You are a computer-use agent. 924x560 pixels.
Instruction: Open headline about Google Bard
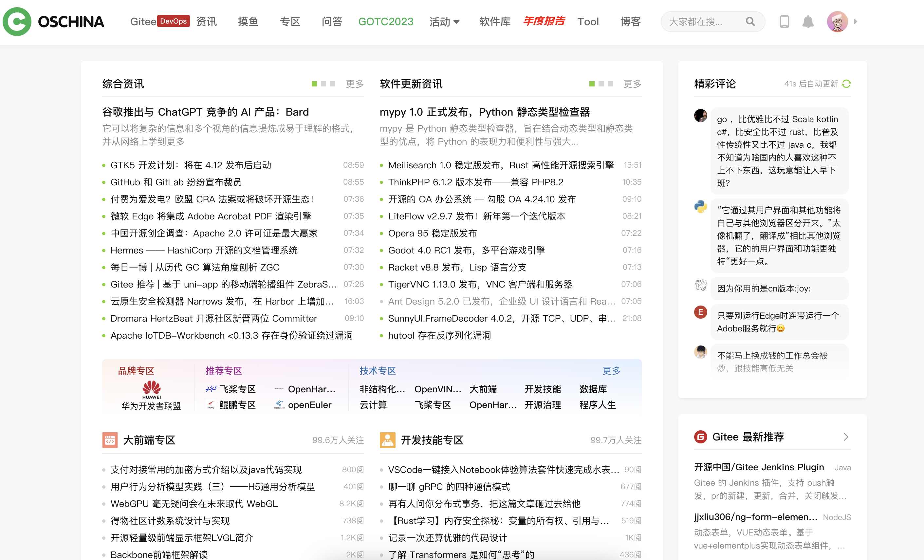tap(206, 112)
